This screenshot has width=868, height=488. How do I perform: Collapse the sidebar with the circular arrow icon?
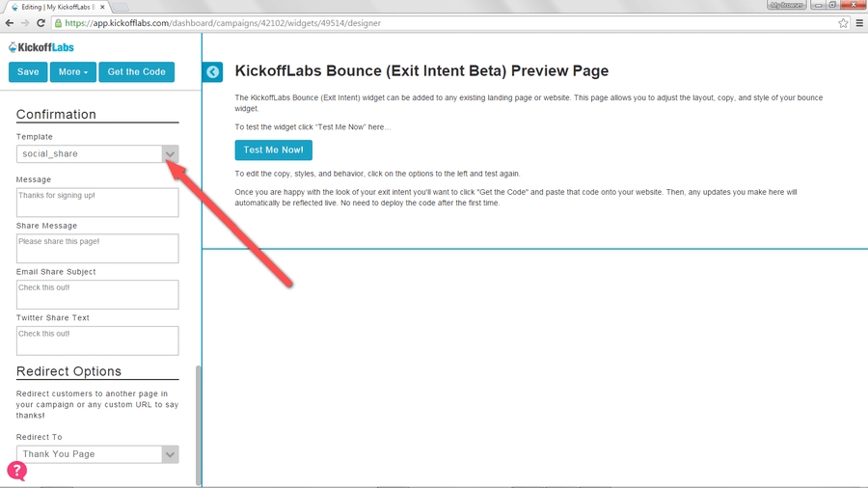tap(212, 72)
